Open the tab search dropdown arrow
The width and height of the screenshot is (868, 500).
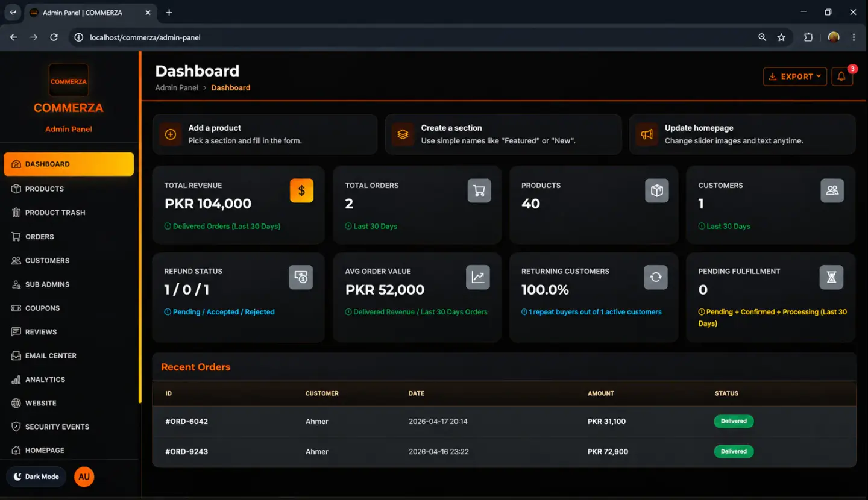coord(13,13)
